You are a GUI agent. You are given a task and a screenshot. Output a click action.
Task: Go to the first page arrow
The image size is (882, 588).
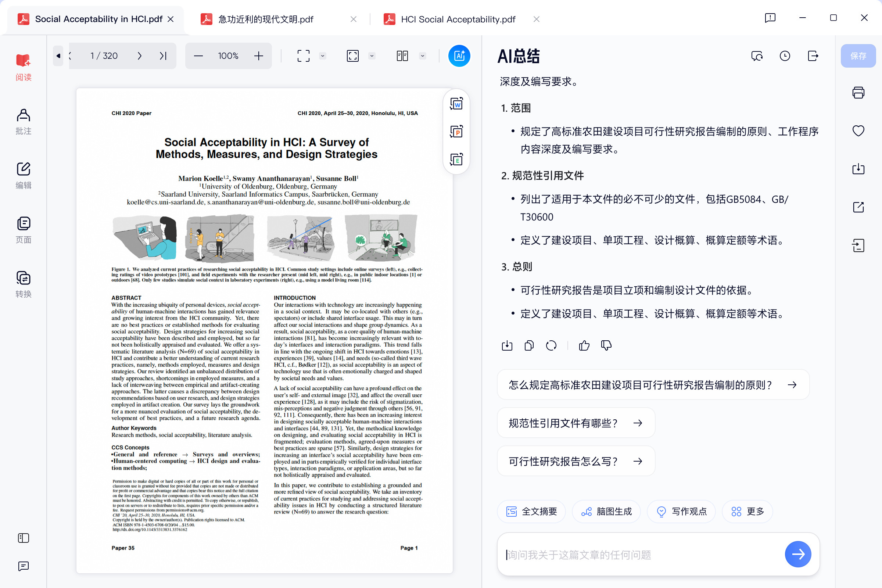[58, 56]
